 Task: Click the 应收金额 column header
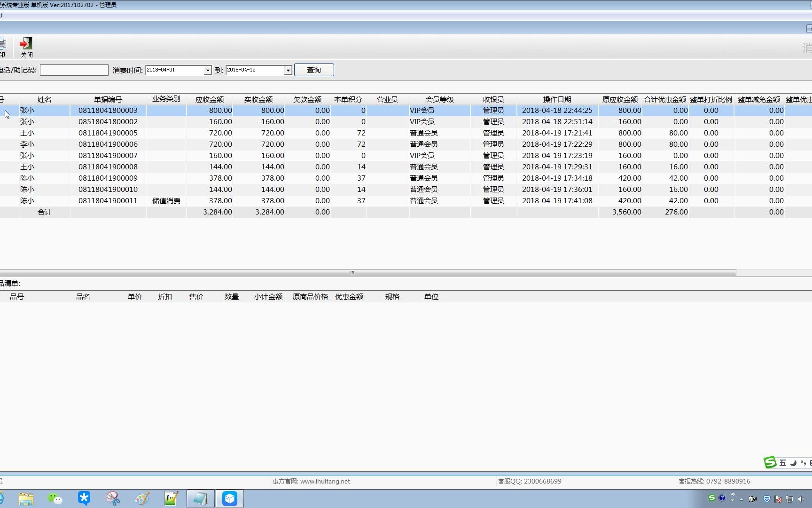(210, 99)
